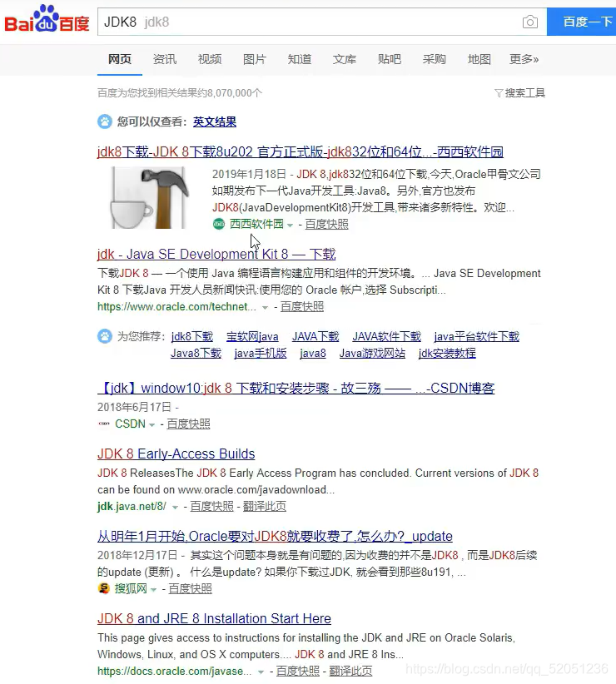Click recommended search Java游戏网站
Screen dimensions: 616x684
[x=372, y=354]
